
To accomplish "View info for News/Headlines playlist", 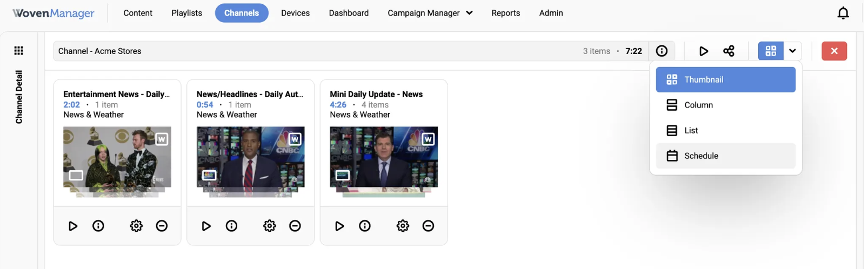I will coord(231,226).
